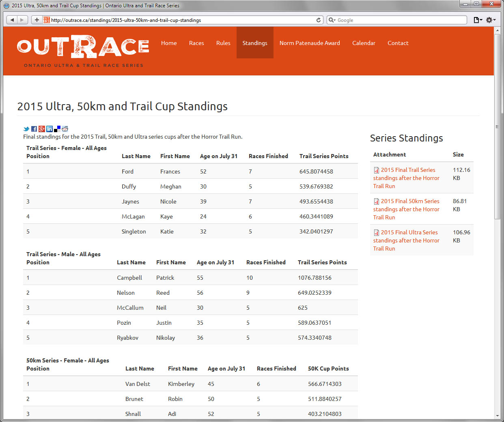Share page on Twitter icon
Image resolution: width=504 pixels, height=422 pixels.
coord(26,129)
